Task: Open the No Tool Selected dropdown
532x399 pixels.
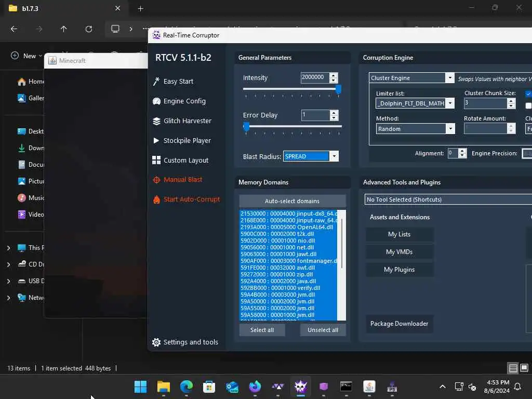Action: (448, 199)
